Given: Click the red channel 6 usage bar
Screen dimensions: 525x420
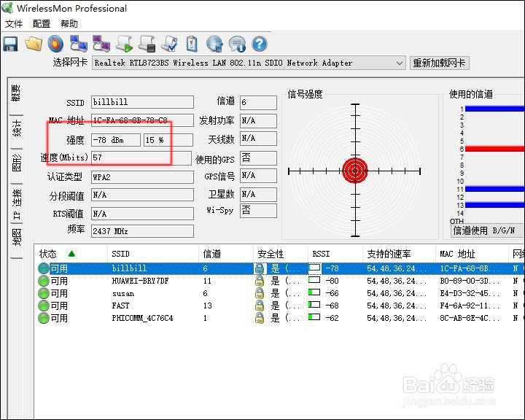Looking at the screenshot, I should tap(494, 149).
